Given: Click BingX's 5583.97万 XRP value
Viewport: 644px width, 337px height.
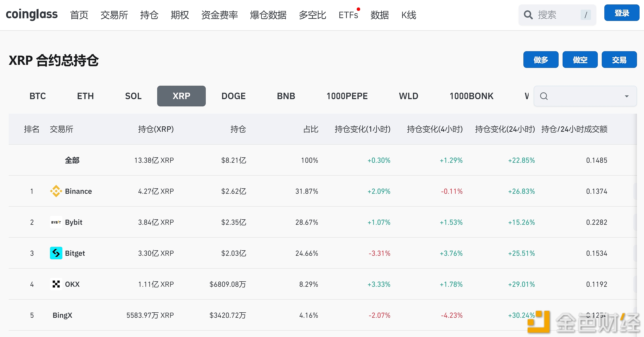Looking at the screenshot, I should click(150, 315).
